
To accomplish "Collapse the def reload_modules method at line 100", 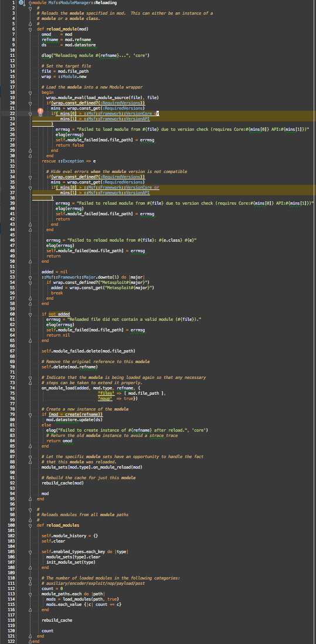I will click(30, 526).
